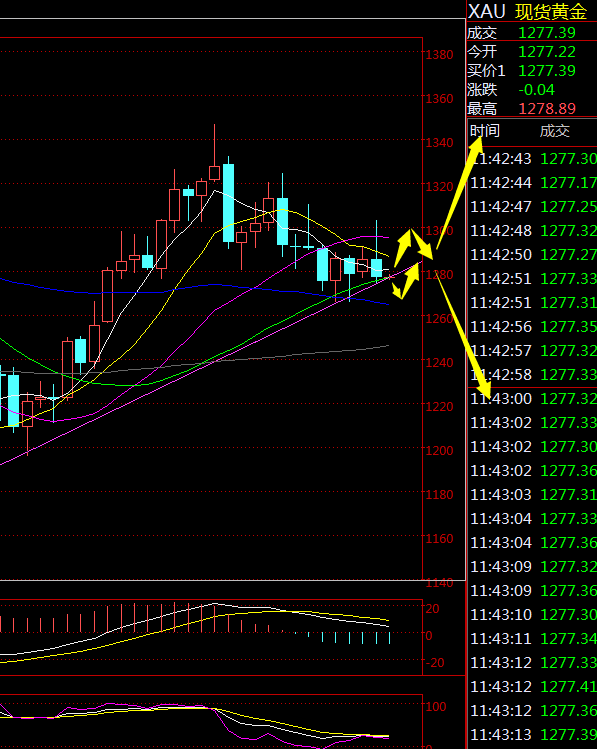Select the 现货黄金 instrument name
Screen dimensions: 597x749
[551, 11]
